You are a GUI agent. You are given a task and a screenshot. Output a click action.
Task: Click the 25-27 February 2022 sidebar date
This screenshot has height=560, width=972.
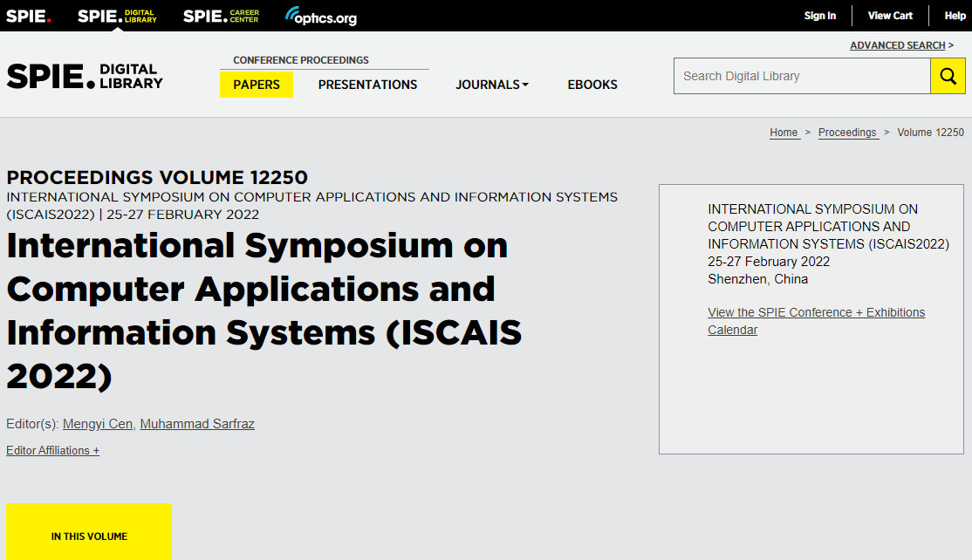click(x=769, y=262)
